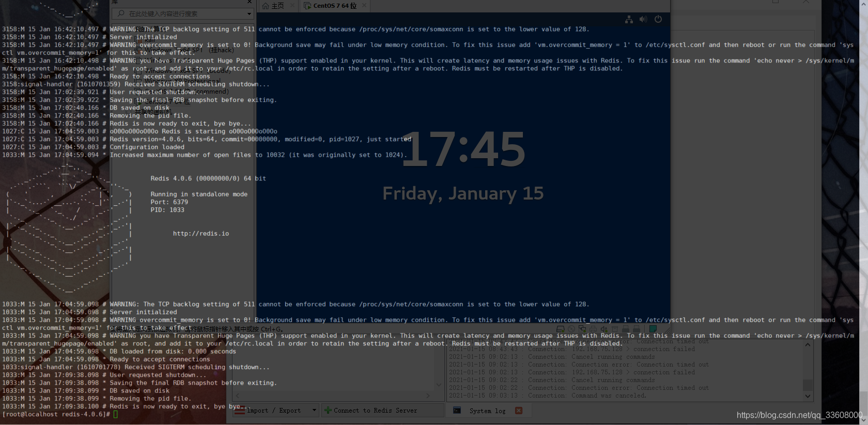Click the network adapter icon in VMware status bar
Screen dimensions: 868x425
(582, 329)
